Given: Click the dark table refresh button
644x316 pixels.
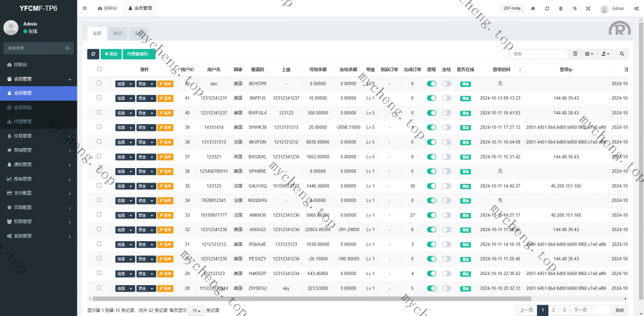Looking at the screenshot, I should [93, 55].
